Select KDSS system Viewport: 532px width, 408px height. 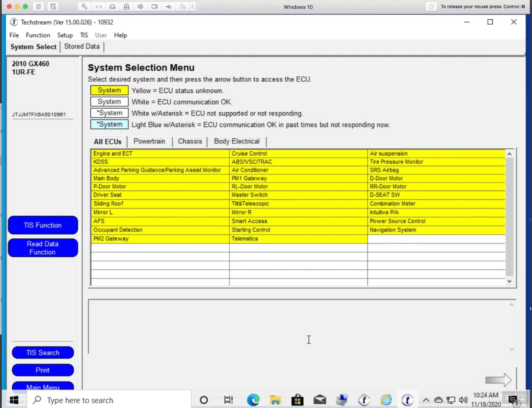(x=160, y=162)
